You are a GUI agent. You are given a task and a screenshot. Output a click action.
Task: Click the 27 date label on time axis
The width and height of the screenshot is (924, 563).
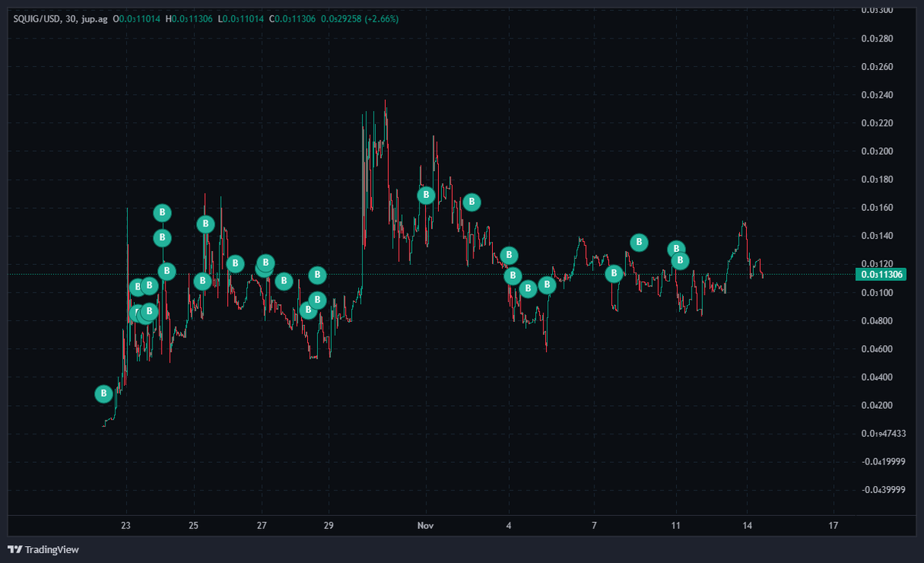tap(262, 526)
